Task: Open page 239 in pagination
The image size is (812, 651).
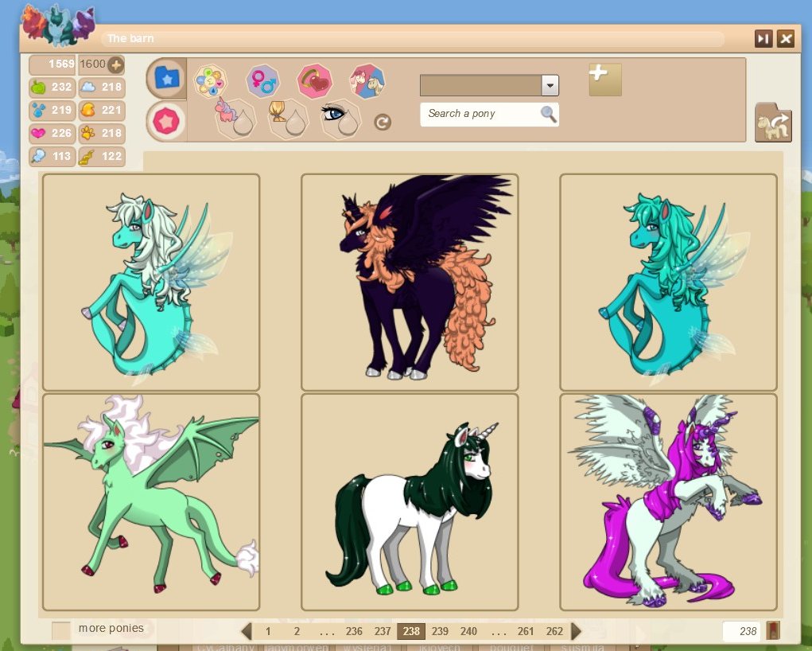Action: (x=440, y=631)
